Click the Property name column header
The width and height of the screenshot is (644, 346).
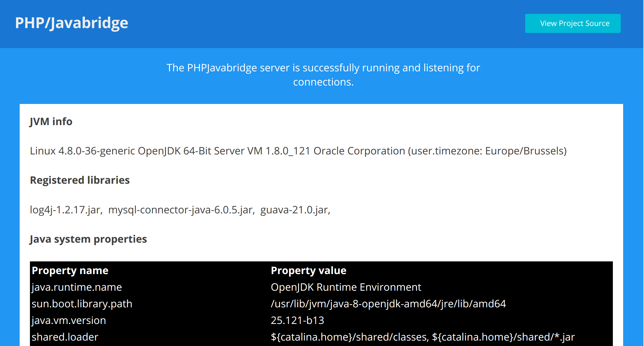point(70,270)
